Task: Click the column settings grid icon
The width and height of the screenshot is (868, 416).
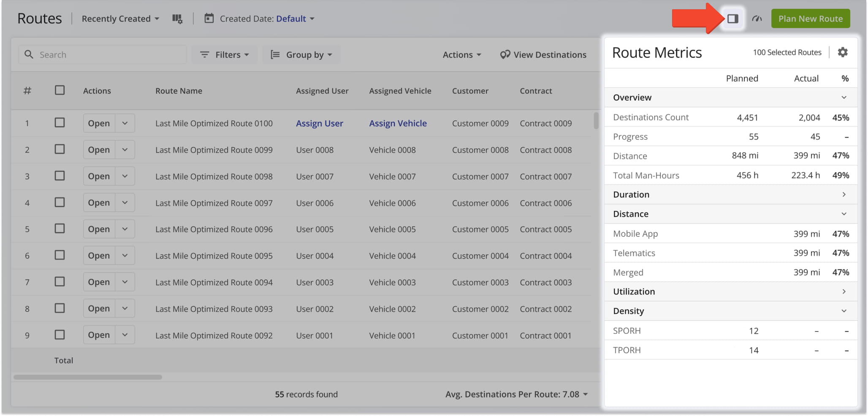Action: point(177,19)
